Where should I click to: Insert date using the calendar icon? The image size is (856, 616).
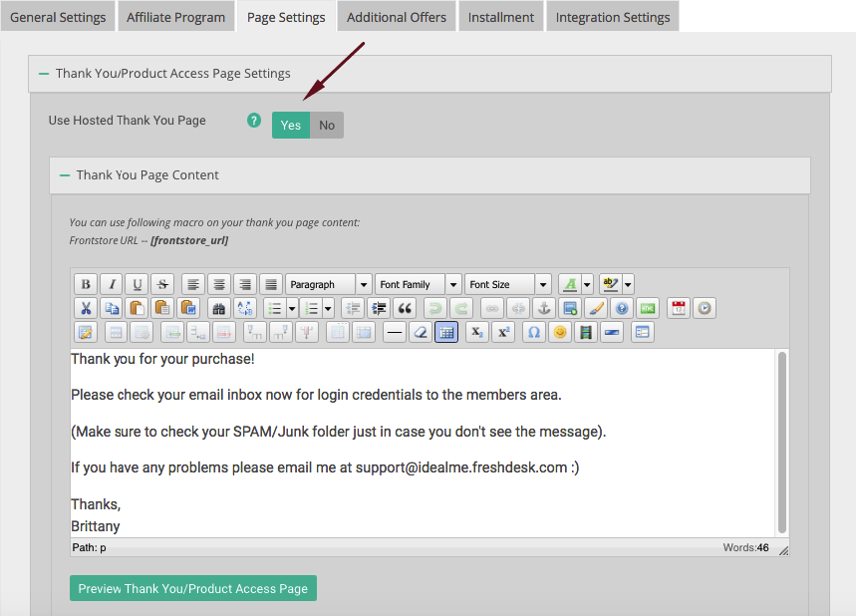679,309
